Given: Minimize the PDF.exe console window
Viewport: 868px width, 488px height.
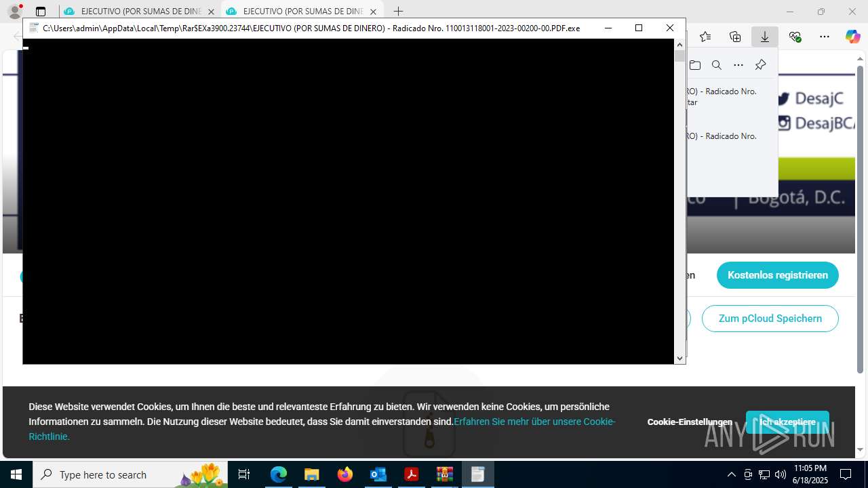Looking at the screenshot, I should pyautogui.click(x=608, y=28).
